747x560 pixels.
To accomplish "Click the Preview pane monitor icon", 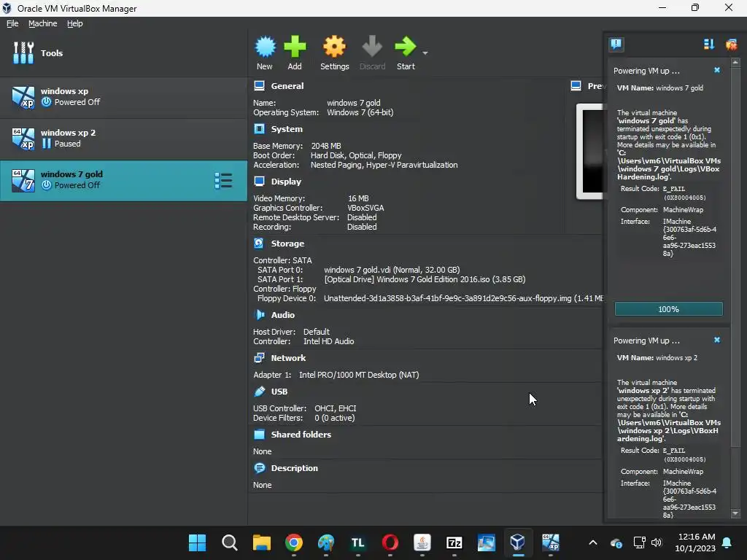I will [x=576, y=86].
